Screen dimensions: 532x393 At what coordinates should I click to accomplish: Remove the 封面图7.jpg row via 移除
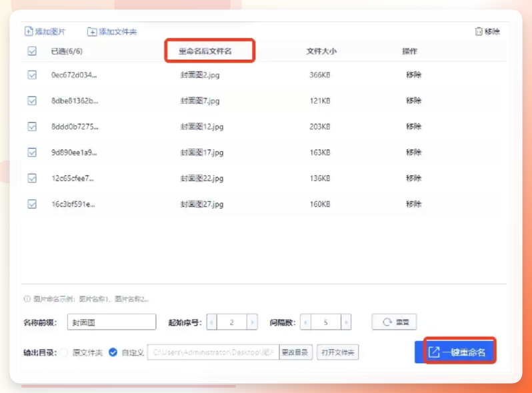413,101
